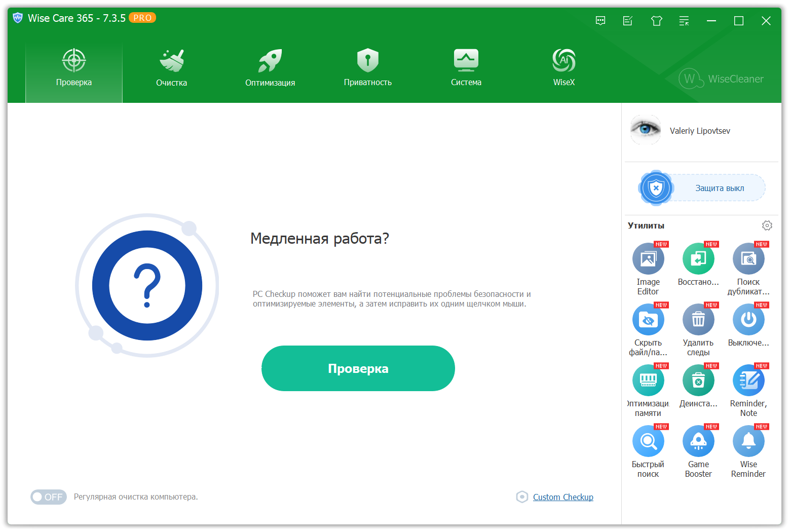Open the memory optimization (Оптимизация памяти) utility
Image resolution: width=789 pixels, height=532 pixels.
tap(648, 381)
